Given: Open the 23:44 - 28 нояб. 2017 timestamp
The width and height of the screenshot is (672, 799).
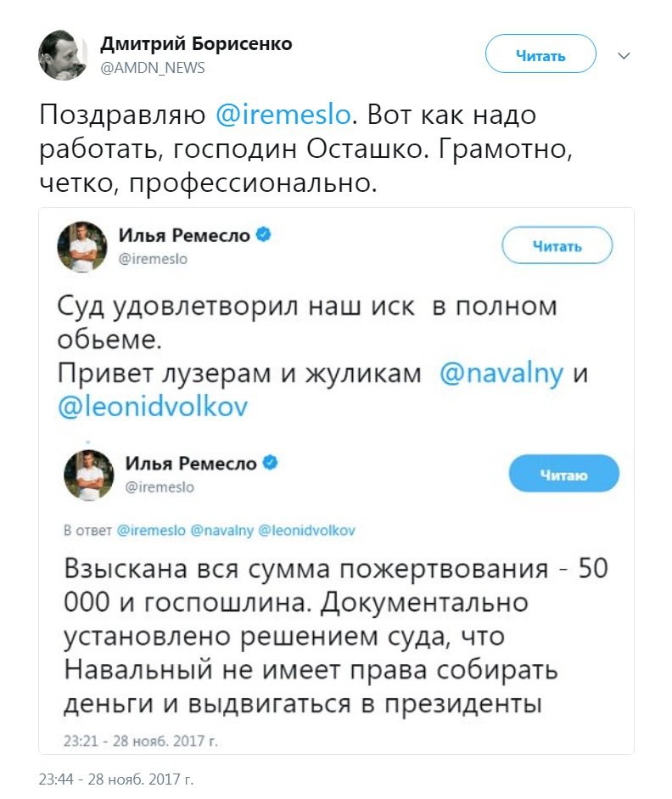Looking at the screenshot, I should point(116,778).
